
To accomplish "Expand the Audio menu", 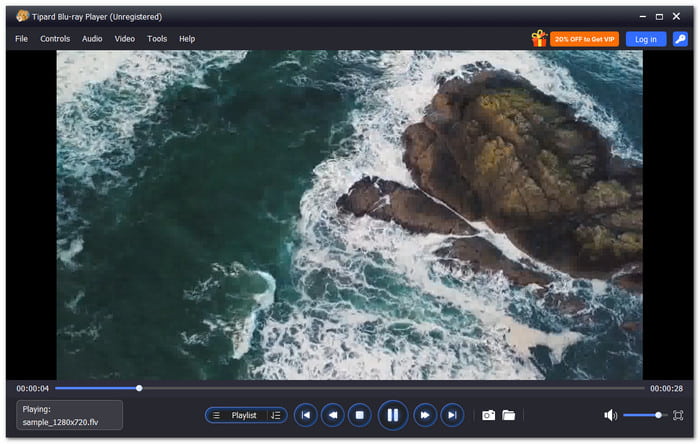I will coord(92,39).
